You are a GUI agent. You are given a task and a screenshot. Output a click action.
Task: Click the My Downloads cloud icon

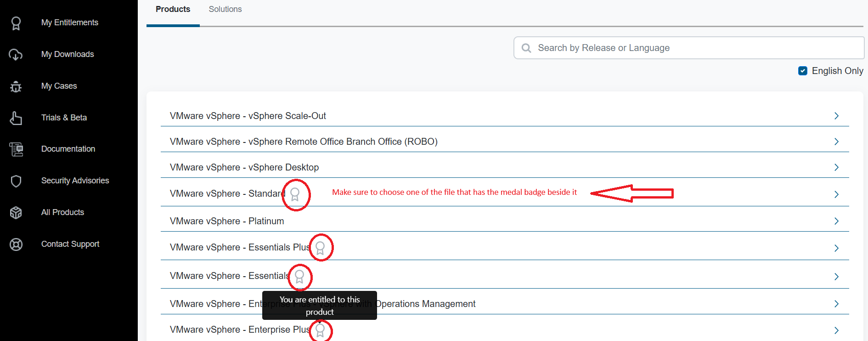click(16, 55)
